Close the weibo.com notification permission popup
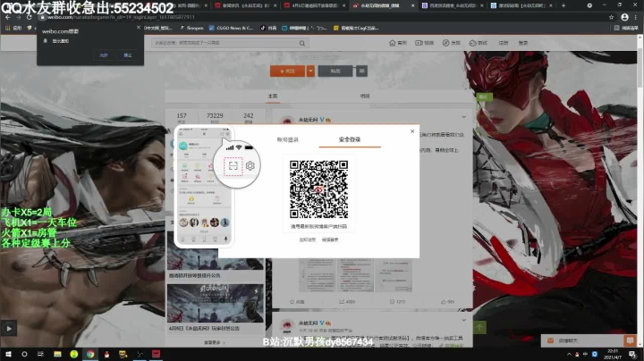This screenshot has height=361, width=644. pos(139,27)
